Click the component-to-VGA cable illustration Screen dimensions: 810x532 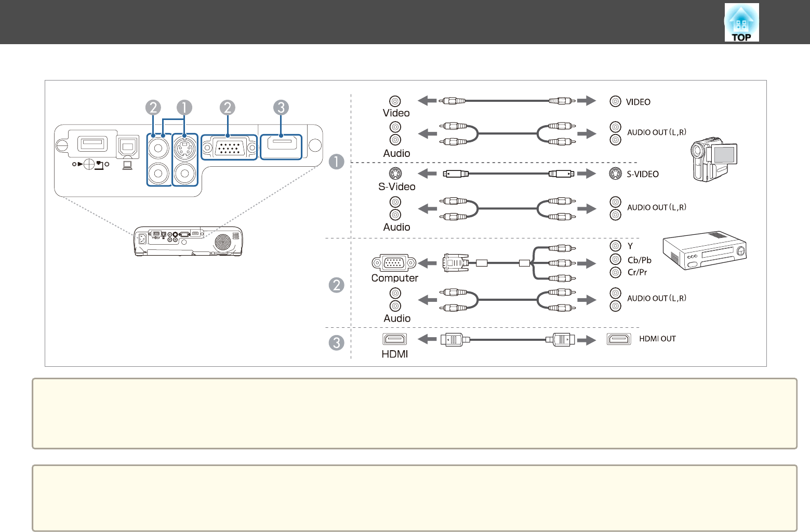(x=509, y=263)
